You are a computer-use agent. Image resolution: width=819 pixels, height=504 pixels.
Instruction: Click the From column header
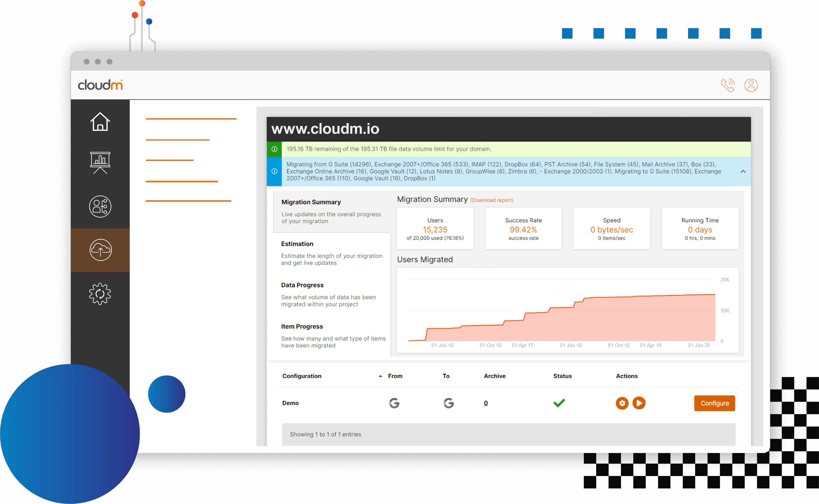click(395, 376)
